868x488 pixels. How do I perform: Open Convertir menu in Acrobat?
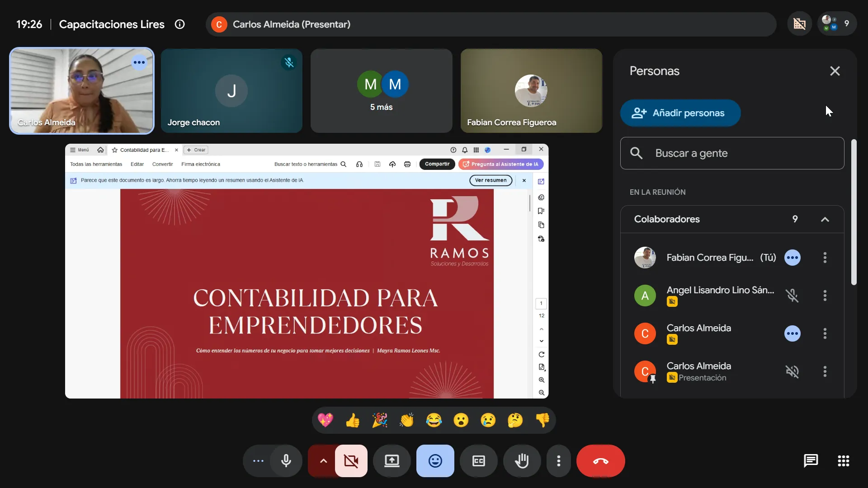162,164
